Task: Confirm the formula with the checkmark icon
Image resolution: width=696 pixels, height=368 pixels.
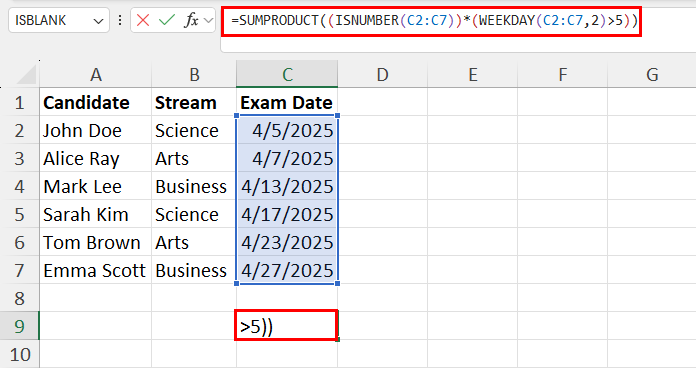Action: point(167,20)
